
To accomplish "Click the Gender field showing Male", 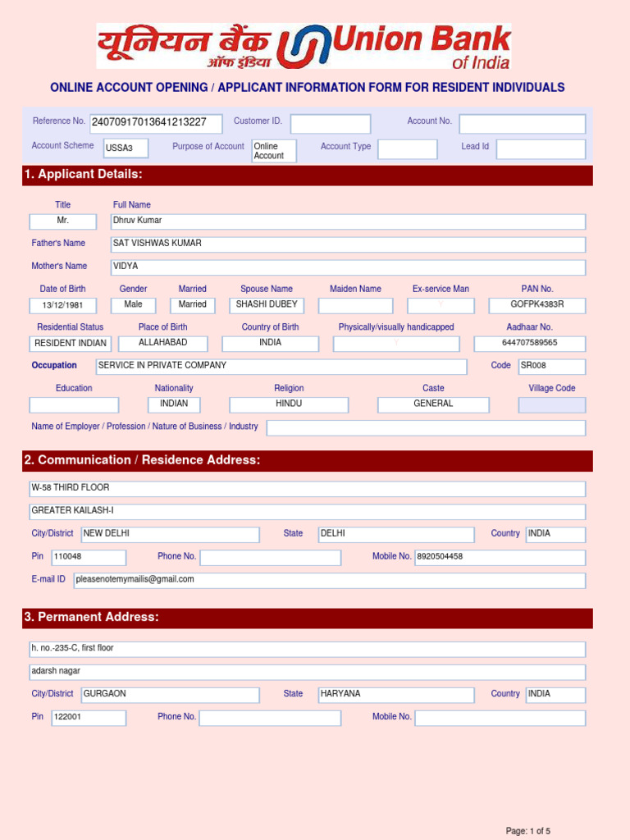I will [134, 305].
